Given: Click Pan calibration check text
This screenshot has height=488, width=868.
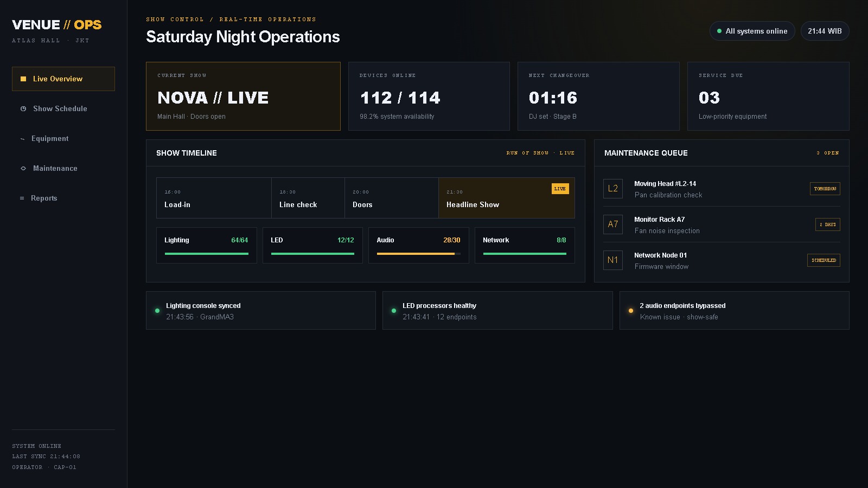Looking at the screenshot, I should point(668,195).
